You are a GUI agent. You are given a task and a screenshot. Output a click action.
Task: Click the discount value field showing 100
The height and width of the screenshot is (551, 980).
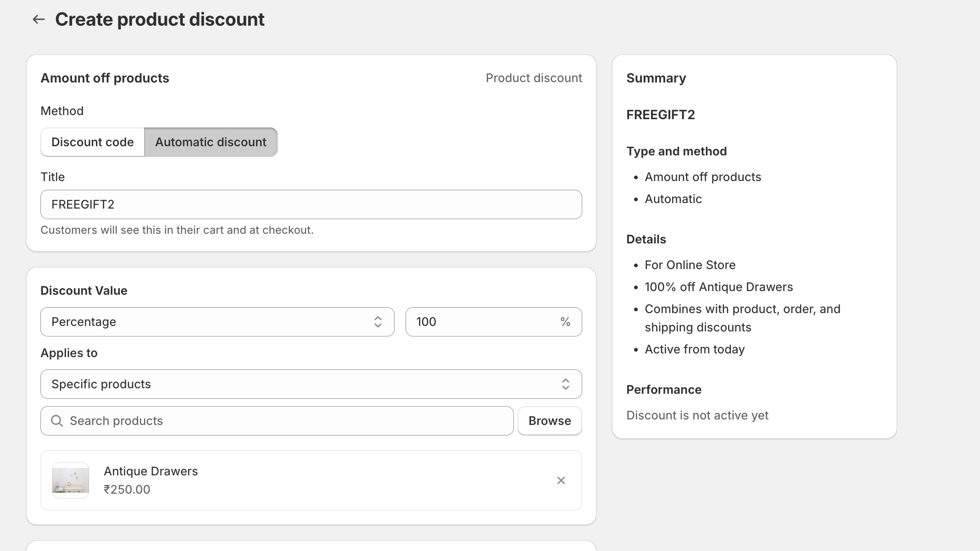tap(482, 322)
